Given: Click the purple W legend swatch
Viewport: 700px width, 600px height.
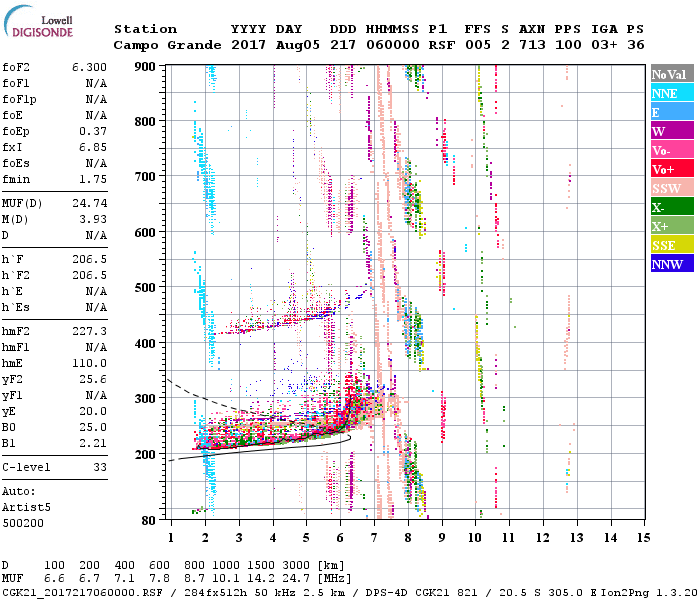Looking at the screenshot, I should tap(671, 131).
